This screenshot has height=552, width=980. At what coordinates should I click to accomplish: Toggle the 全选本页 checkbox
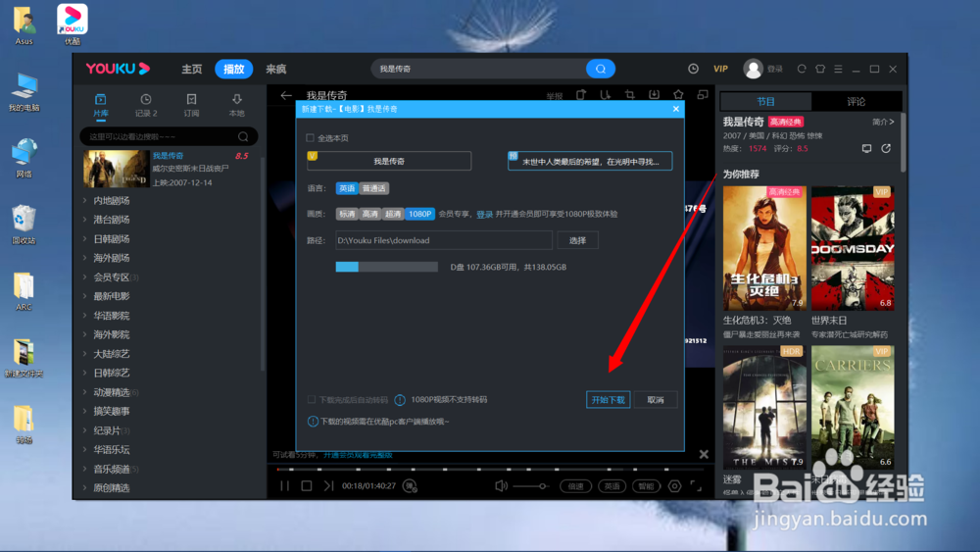pyautogui.click(x=310, y=137)
